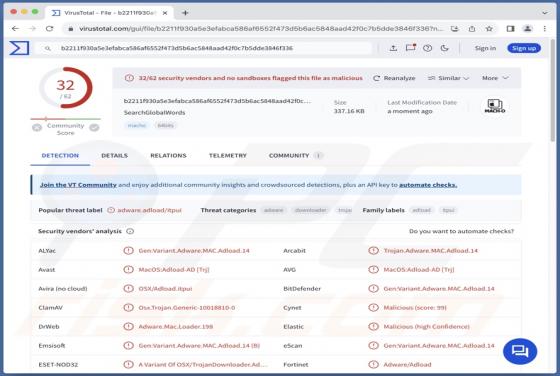Screen dimensions: 560x376
Task: Open the Similar dropdown
Action: click(449, 78)
